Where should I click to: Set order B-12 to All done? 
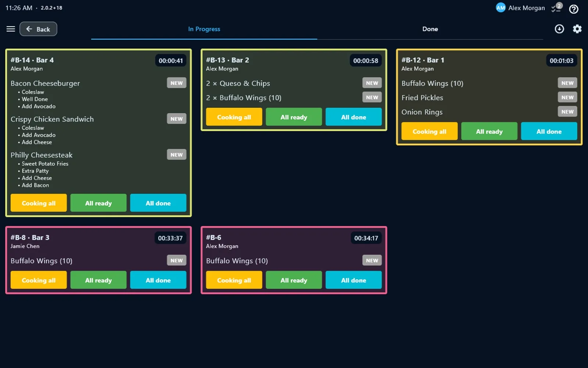[x=549, y=131]
